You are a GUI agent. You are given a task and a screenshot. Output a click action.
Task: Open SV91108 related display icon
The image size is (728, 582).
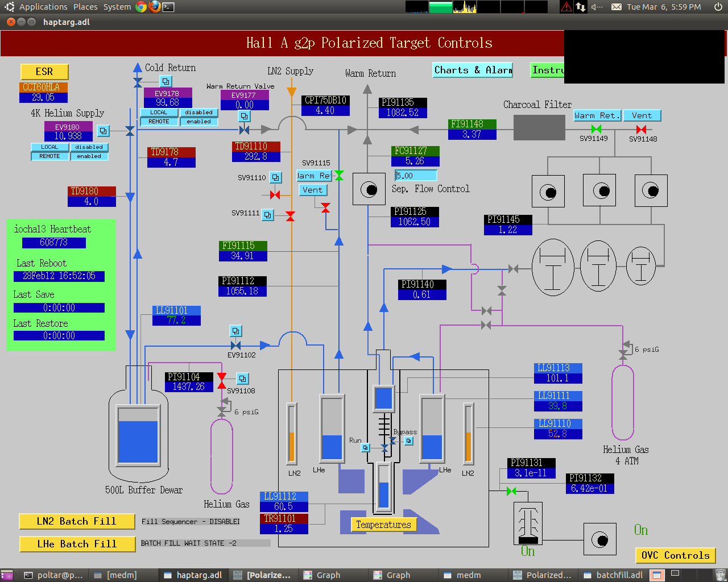pos(242,379)
